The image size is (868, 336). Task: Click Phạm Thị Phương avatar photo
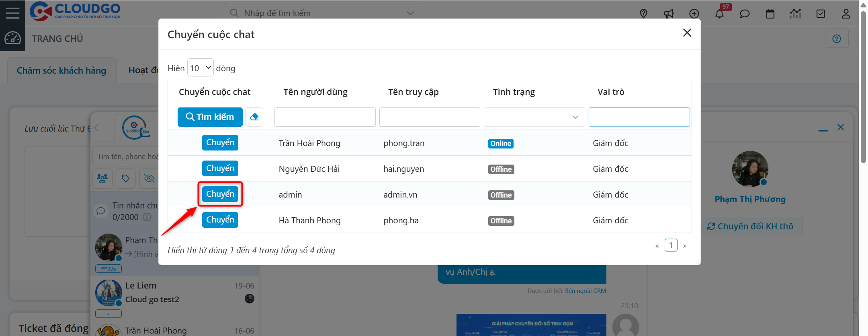pyautogui.click(x=750, y=169)
